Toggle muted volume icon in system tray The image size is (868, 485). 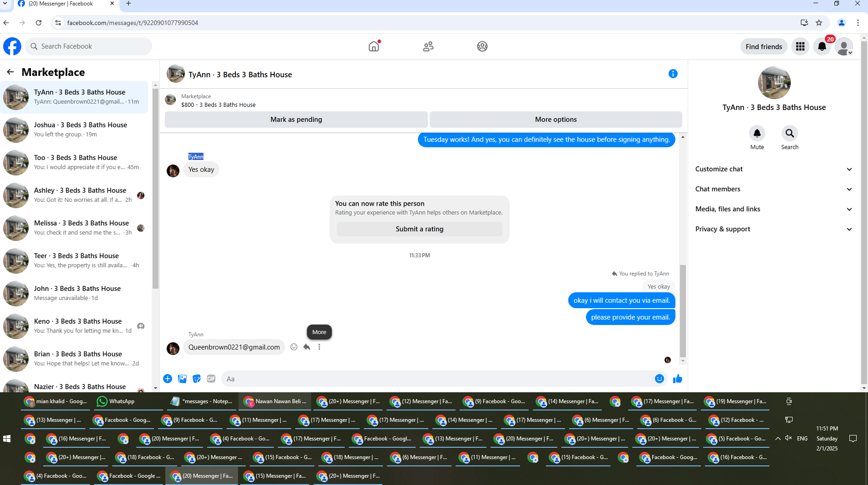tap(789, 438)
